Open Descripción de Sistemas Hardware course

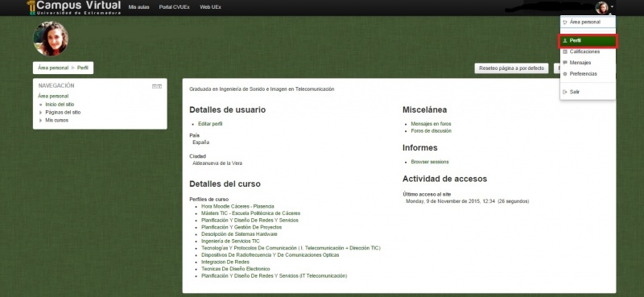239,234
